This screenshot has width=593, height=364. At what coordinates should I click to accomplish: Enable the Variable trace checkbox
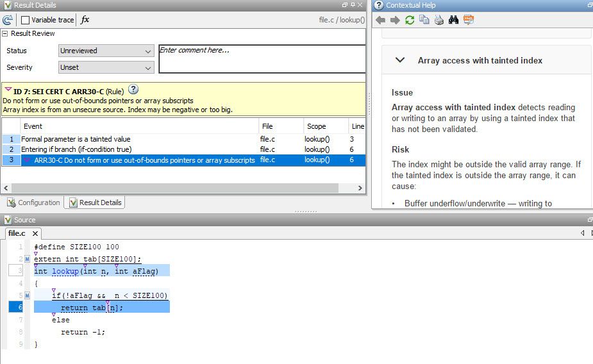(26, 20)
